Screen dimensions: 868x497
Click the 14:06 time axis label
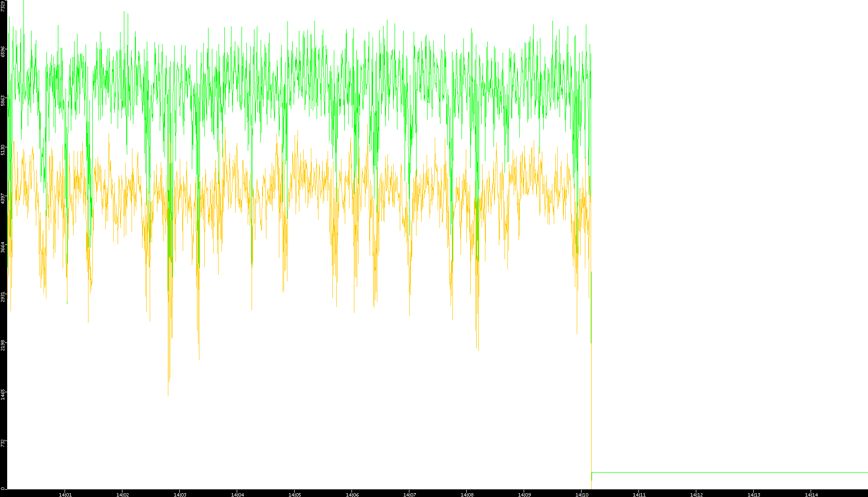[352, 495]
